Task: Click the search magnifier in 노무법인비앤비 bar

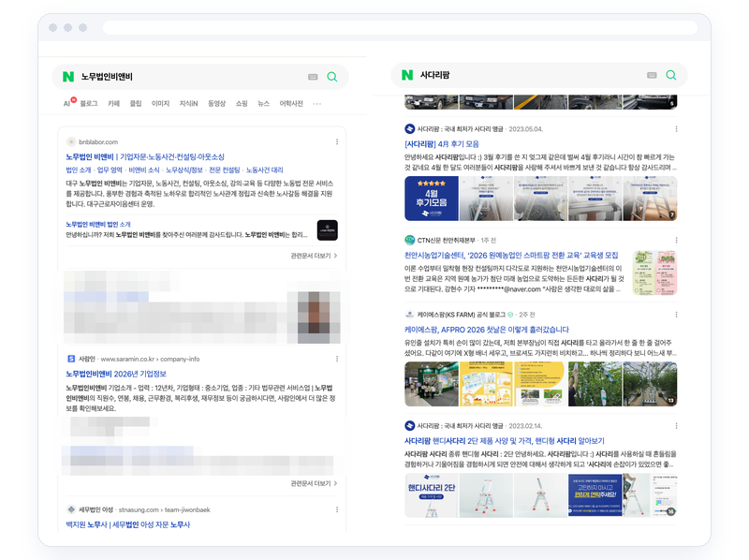Action: (x=332, y=77)
